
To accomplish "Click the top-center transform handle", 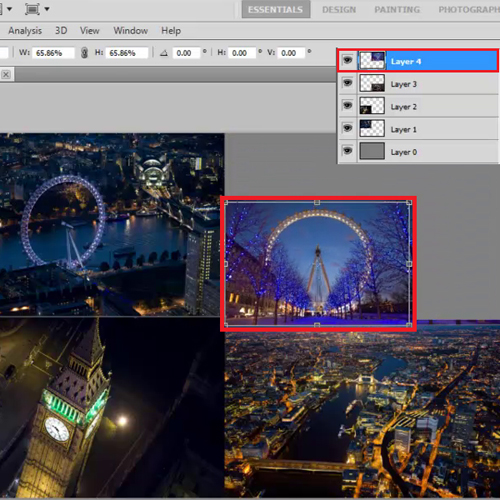I will tap(317, 203).
